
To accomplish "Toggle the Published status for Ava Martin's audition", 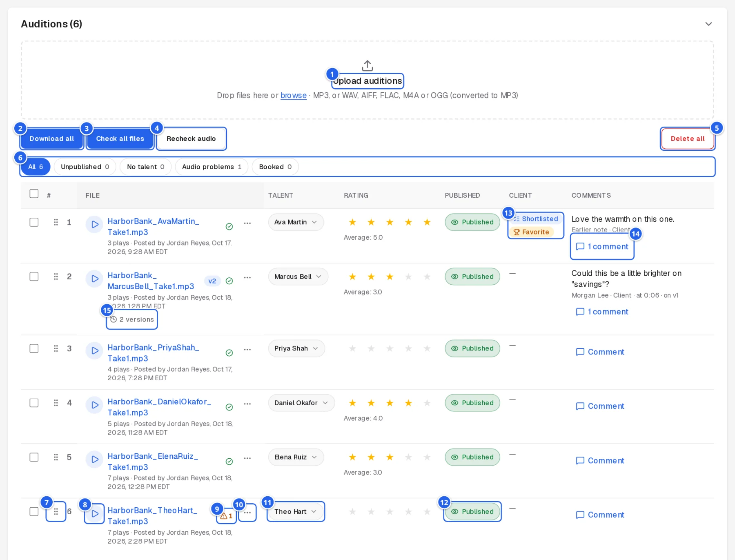I will [472, 222].
